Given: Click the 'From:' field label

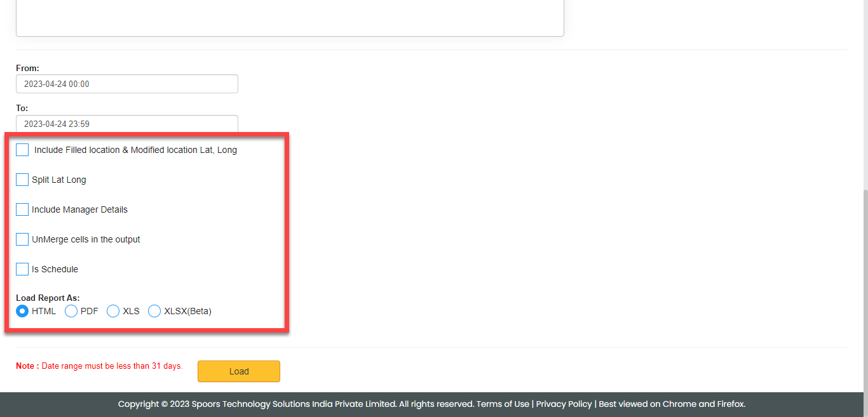Looking at the screenshot, I should tap(27, 68).
